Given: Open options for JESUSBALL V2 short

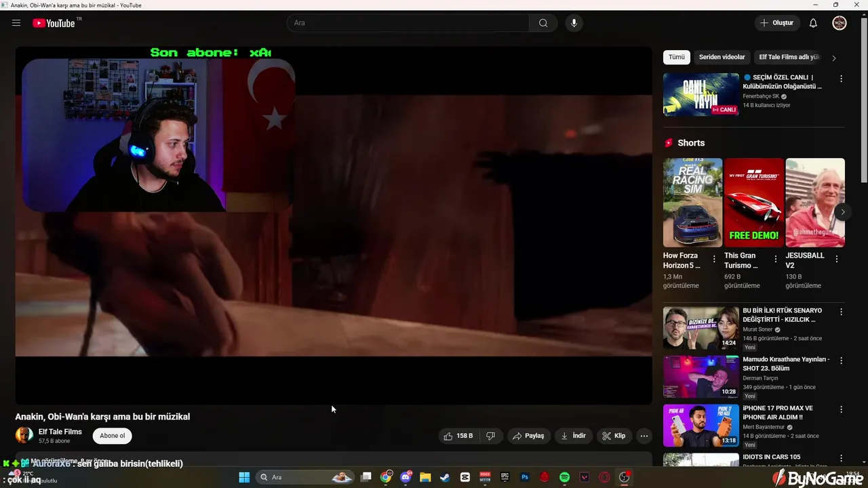Looking at the screenshot, I should (x=836, y=259).
